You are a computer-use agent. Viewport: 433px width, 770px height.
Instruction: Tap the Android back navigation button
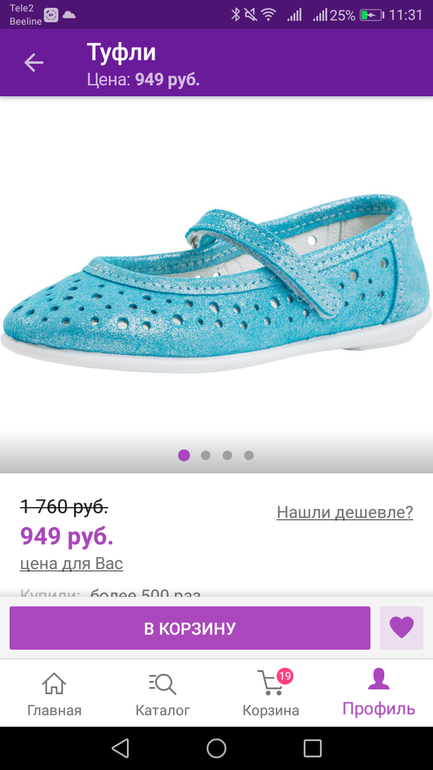tap(120, 748)
